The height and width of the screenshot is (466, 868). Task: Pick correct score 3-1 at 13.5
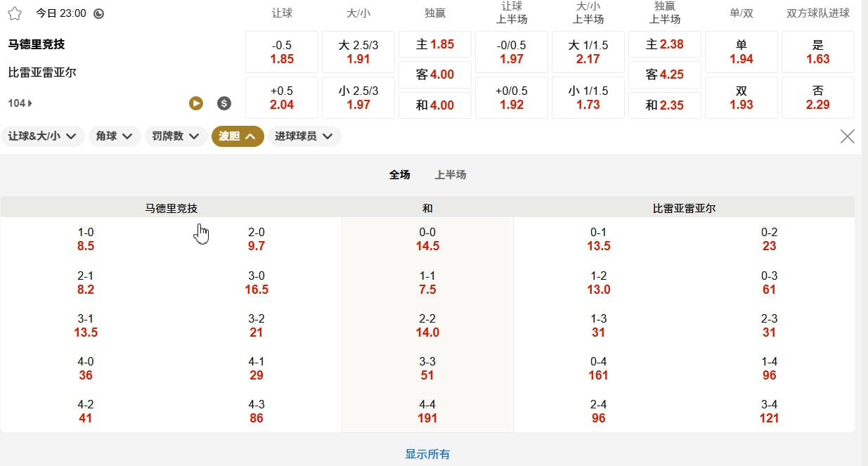(86, 325)
